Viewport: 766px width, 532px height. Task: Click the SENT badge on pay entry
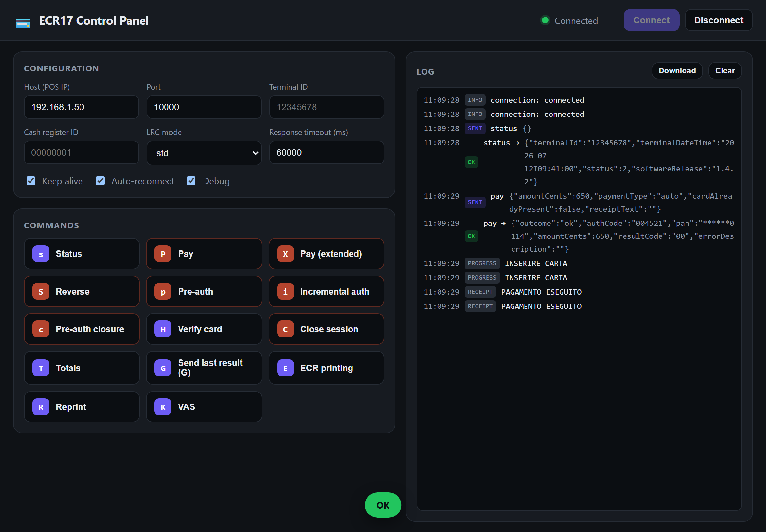pos(475,202)
